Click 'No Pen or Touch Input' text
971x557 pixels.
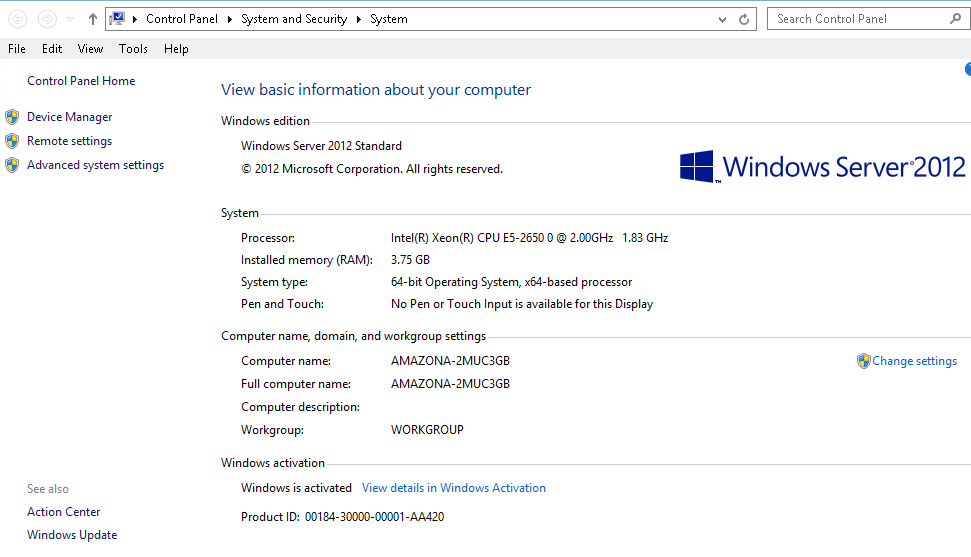click(x=522, y=304)
